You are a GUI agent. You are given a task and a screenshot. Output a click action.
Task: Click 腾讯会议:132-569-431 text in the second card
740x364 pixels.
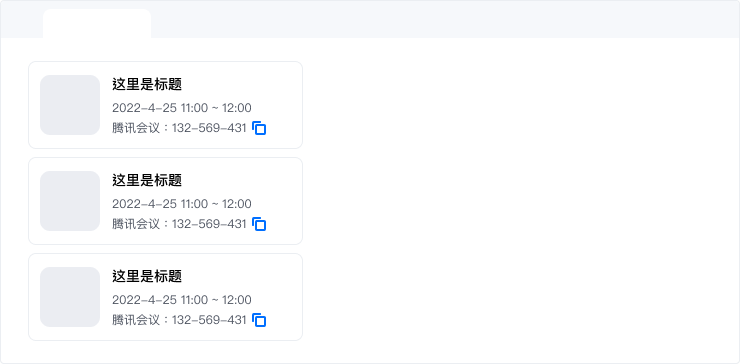pos(179,224)
